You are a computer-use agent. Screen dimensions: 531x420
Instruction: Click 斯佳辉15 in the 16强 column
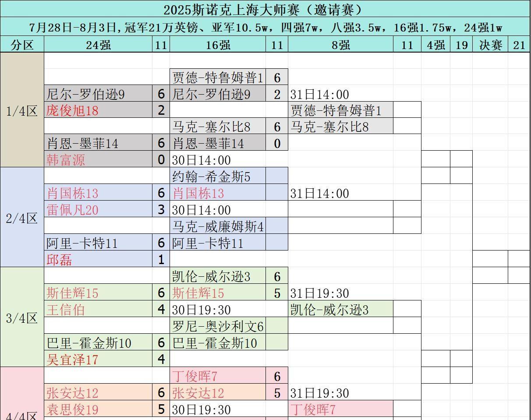tap(218, 293)
